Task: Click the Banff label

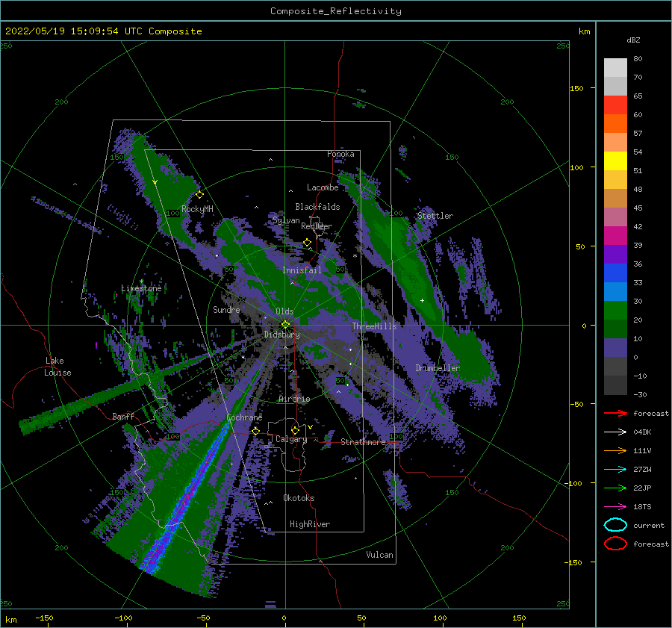Action: click(123, 416)
